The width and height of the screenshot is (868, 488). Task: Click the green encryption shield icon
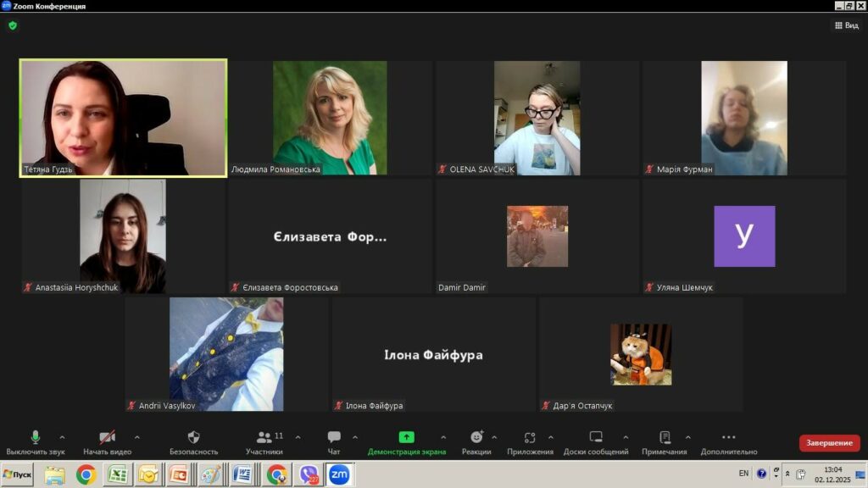tap(13, 25)
